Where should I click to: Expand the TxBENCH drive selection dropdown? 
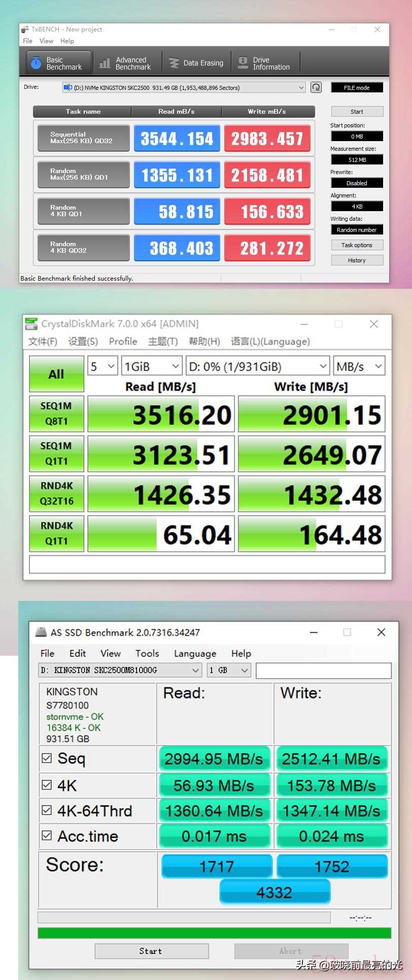point(184,87)
